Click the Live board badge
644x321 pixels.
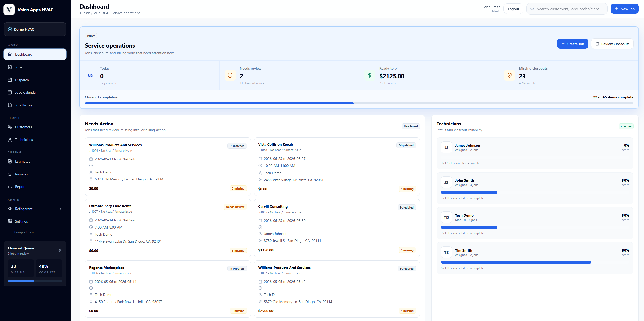pyautogui.click(x=411, y=126)
